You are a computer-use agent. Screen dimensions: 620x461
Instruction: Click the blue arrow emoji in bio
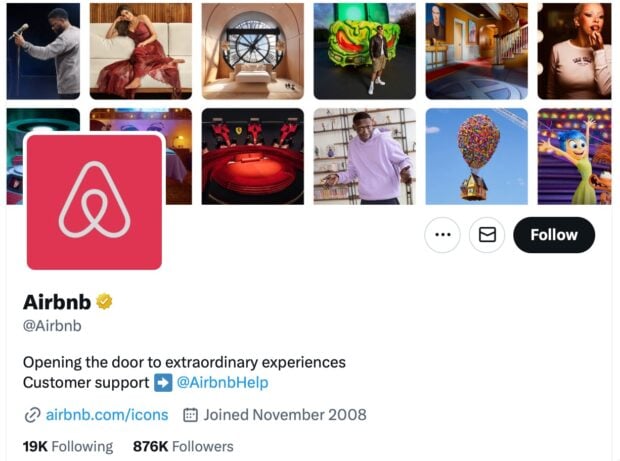[163, 382]
